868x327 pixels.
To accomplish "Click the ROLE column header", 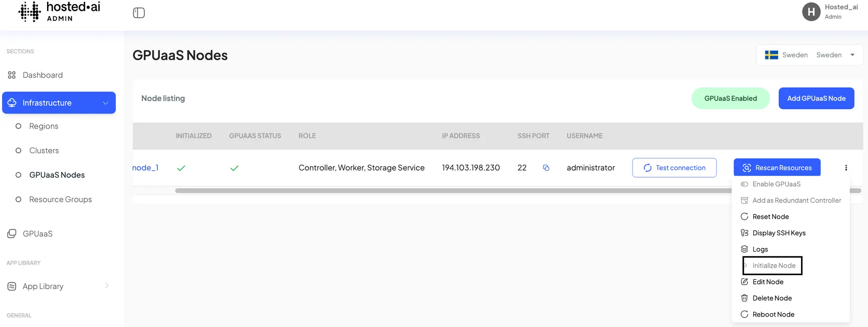I will pos(307,136).
